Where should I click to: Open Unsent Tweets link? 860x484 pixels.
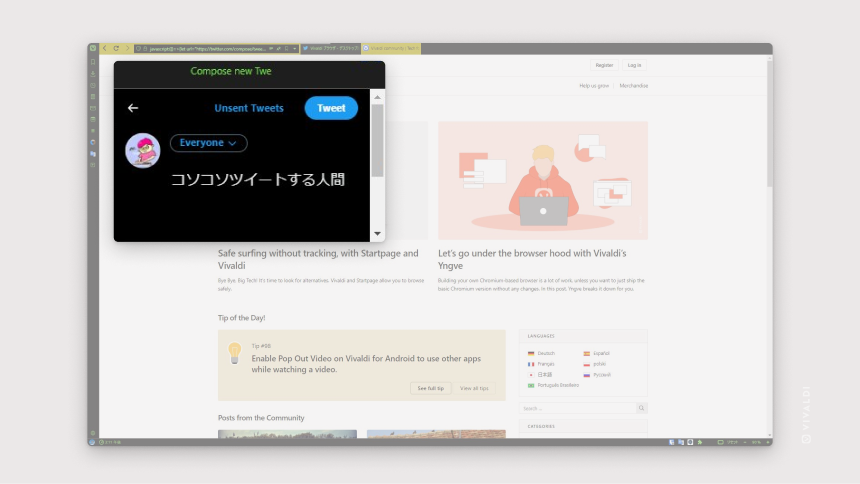click(249, 108)
